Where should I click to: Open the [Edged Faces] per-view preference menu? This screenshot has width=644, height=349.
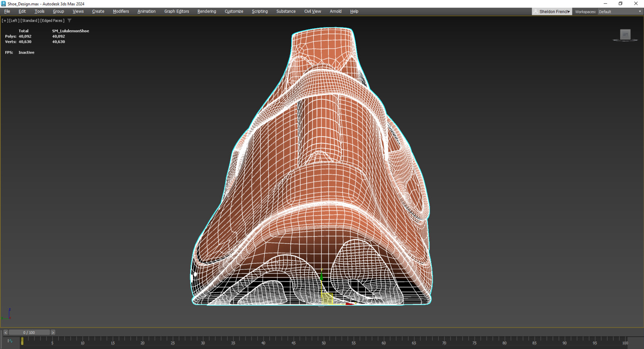pos(52,21)
